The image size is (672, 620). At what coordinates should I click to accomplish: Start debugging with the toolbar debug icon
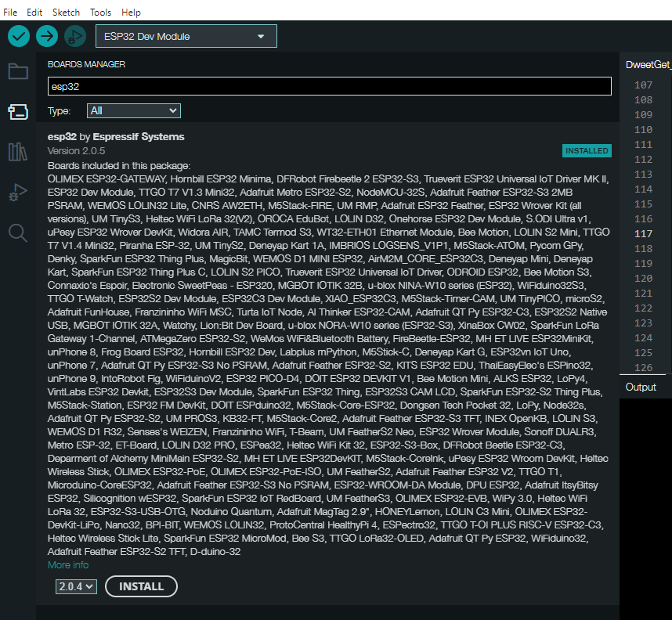point(75,36)
